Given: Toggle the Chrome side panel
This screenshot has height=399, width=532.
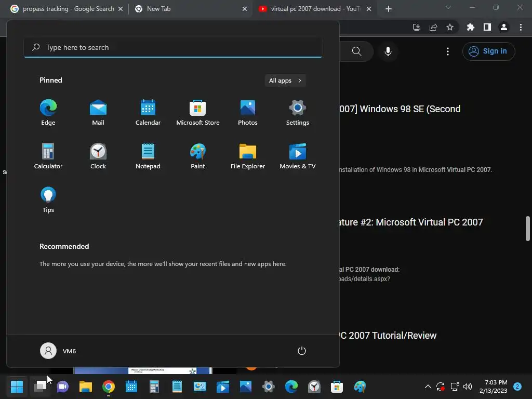Looking at the screenshot, I should [x=487, y=27].
